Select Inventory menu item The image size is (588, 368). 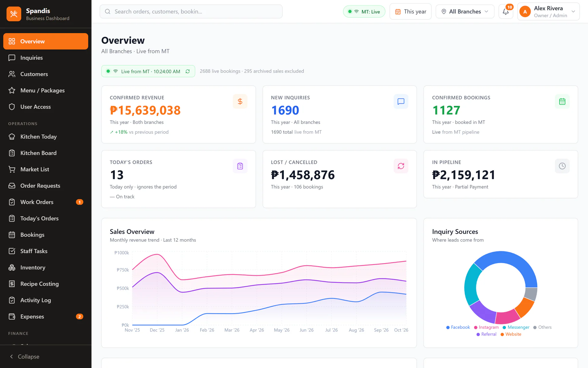pos(46,267)
